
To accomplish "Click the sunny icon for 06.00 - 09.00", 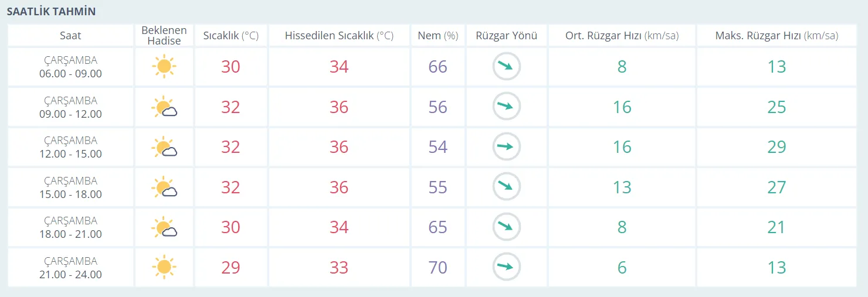I will tap(164, 66).
